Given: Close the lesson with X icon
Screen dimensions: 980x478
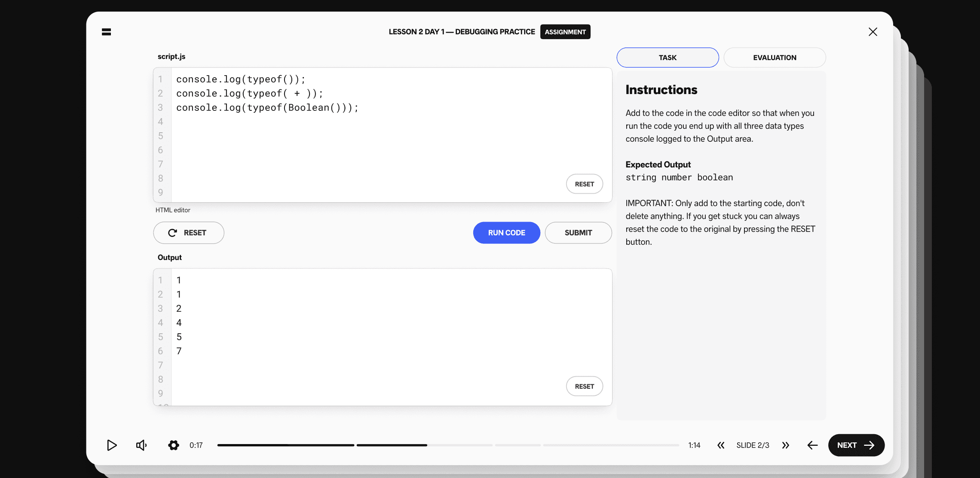Looking at the screenshot, I should point(873,32).
